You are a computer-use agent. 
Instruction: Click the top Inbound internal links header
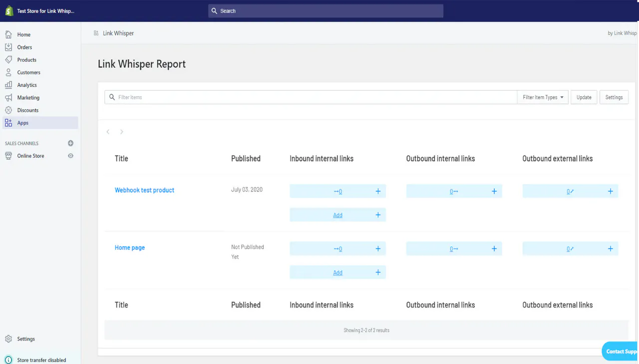click(321, 159)
